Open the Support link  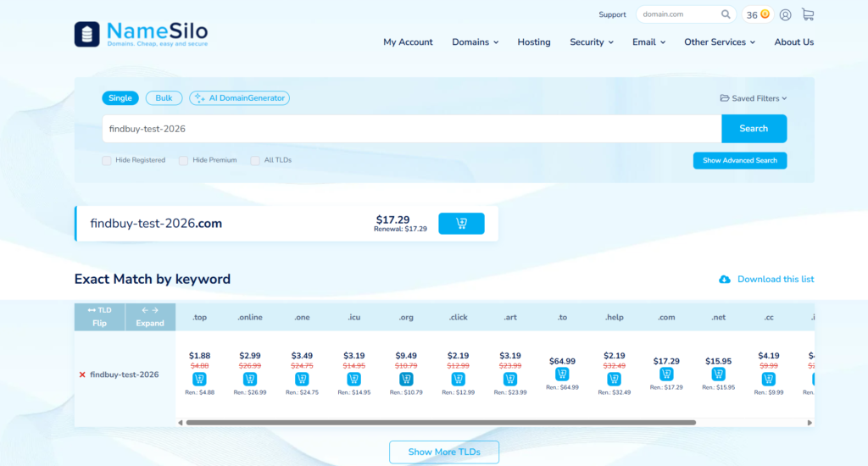coord(612,15)
